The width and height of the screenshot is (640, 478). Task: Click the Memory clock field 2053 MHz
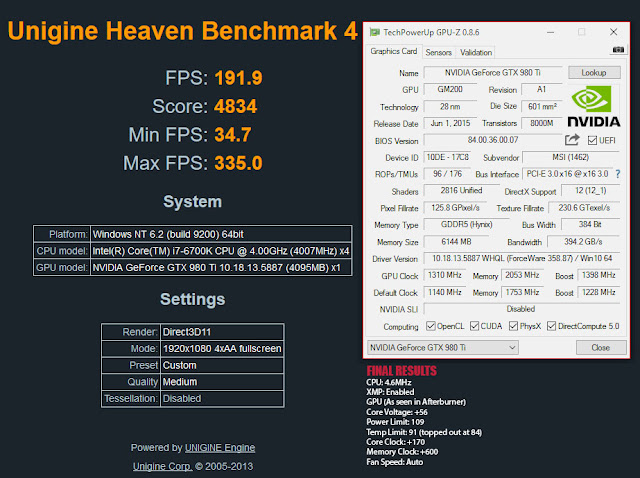click(522, 275)
